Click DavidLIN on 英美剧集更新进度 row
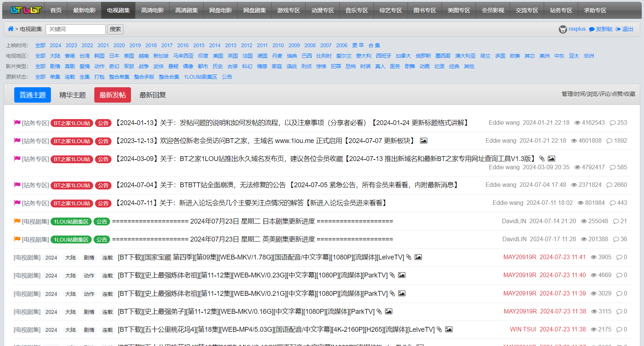644x346 pixels. 515,239
